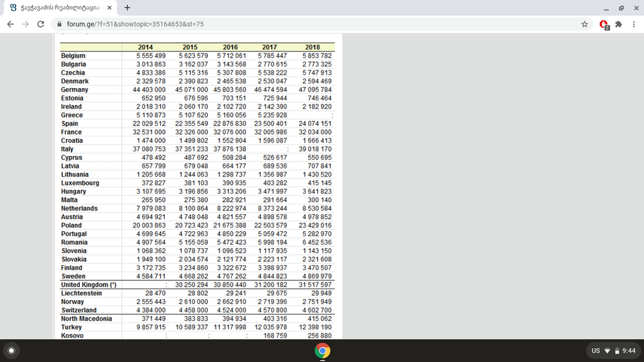The height and width of the screenshot is (362, 644).
Task: Select the Netherlands row label
Action: 79,209
